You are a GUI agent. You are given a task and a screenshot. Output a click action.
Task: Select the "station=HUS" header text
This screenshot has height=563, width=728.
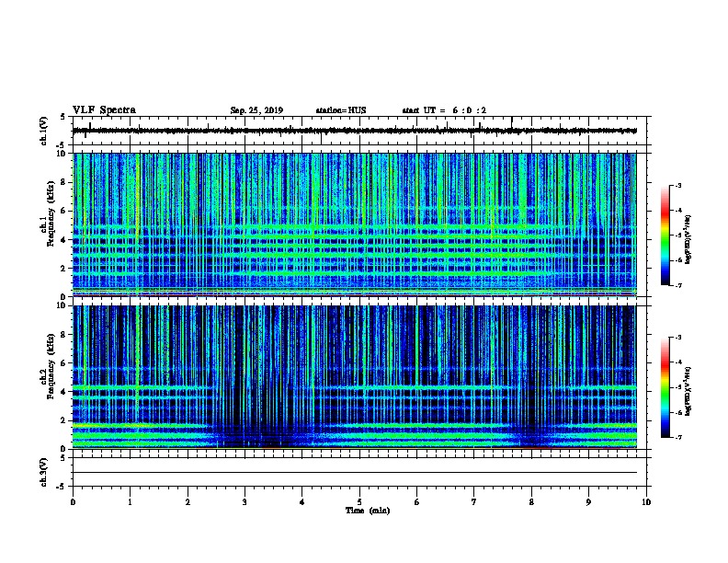click(x=341, y=110)
